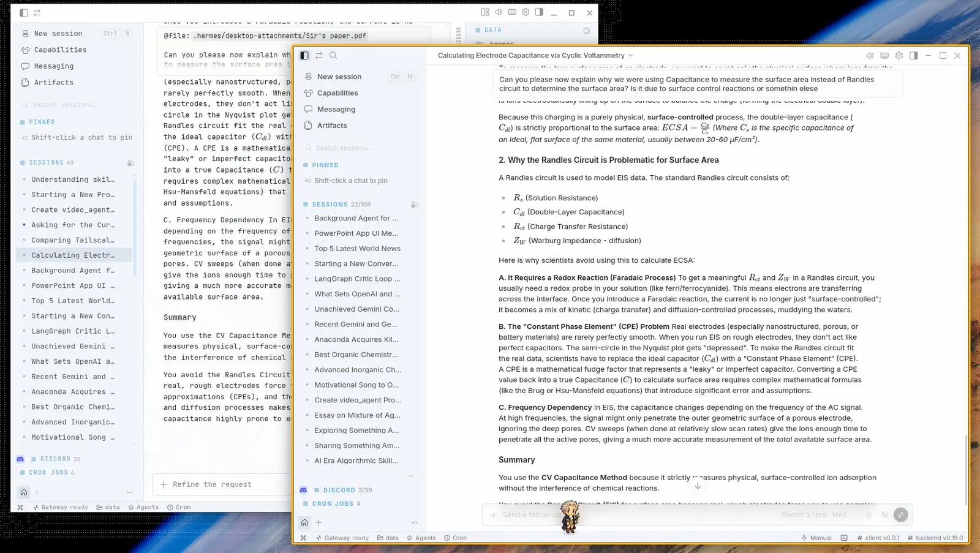980x553 pixels.
Task: Open 'Essay on Mixture of Ag...' session
Action: point(357,415)
